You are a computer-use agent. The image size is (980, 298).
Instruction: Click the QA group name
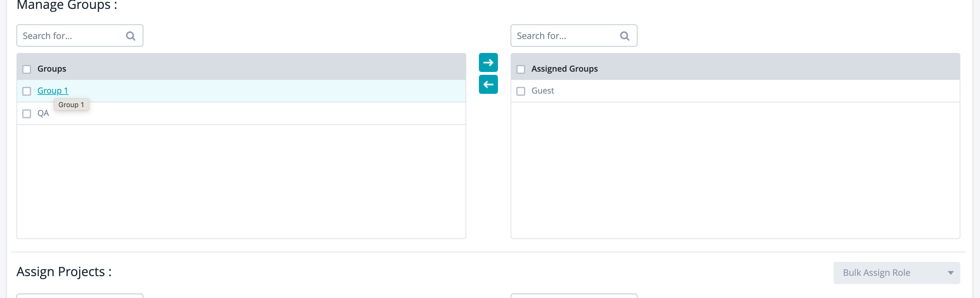[43, 113]
